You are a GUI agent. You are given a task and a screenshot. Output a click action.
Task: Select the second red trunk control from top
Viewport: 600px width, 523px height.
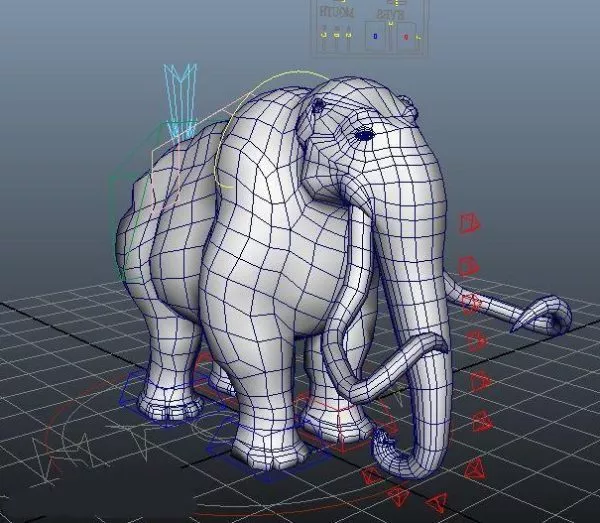(468, 266)
